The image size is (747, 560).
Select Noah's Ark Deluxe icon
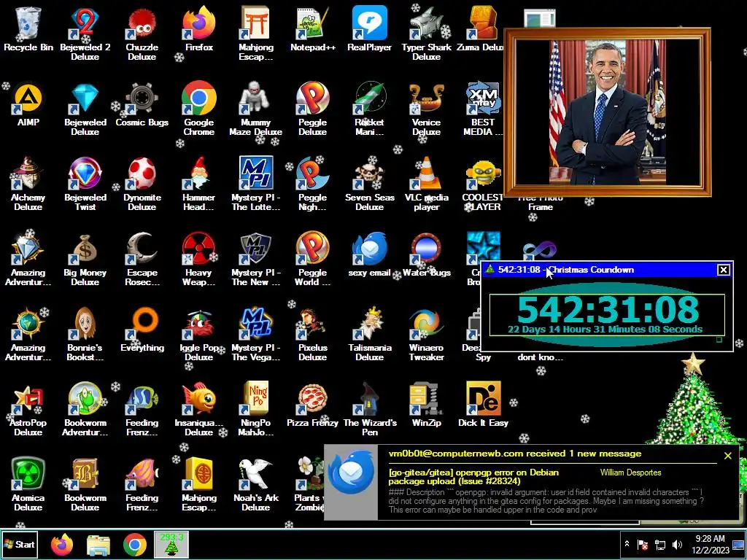255,485
